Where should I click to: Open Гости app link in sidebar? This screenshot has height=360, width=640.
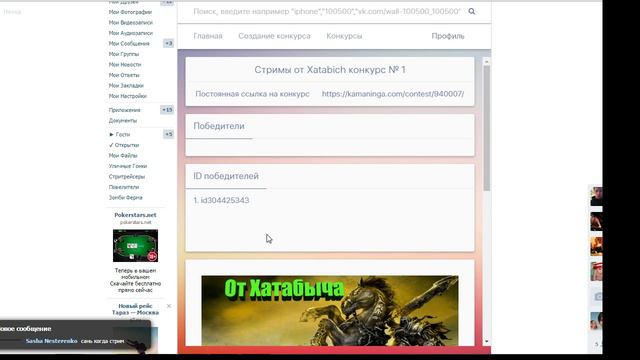click(x=123, y=134)
